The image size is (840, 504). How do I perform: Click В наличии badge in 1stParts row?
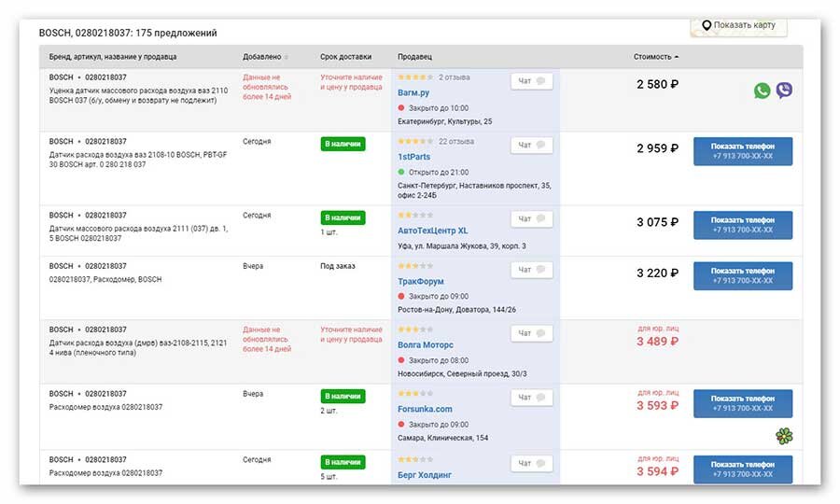(343, 144)
